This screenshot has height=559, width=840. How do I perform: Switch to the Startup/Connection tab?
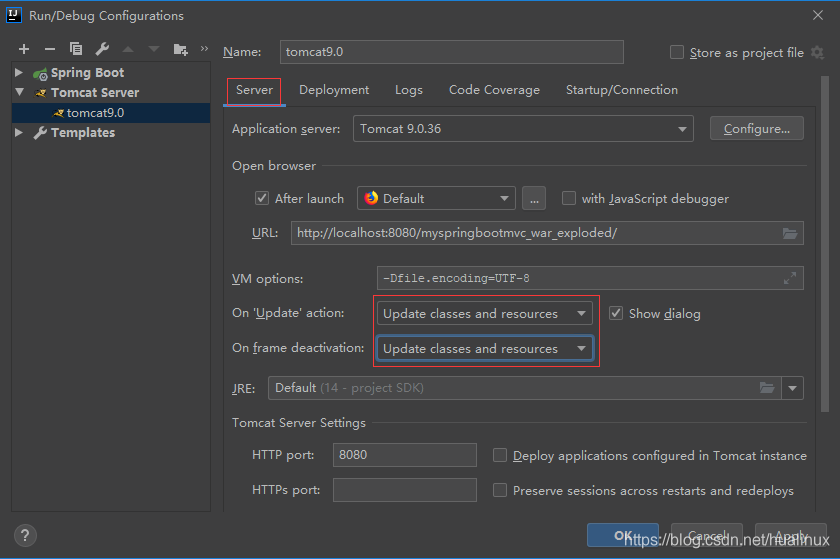pyautogui.click(x=621, y=90)
